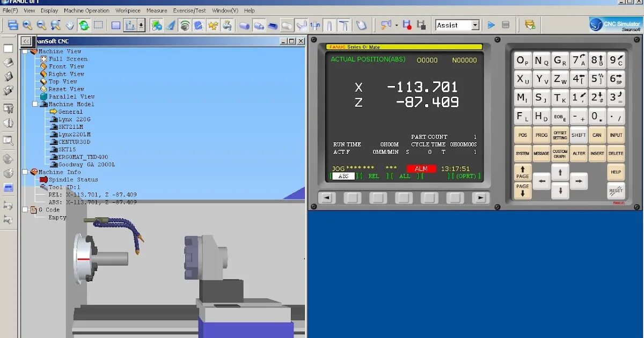The width and height of the screenshot is (644, 338).
Task: Click the rightmost soft key arrow below the screen
Action: coord(481,198)
